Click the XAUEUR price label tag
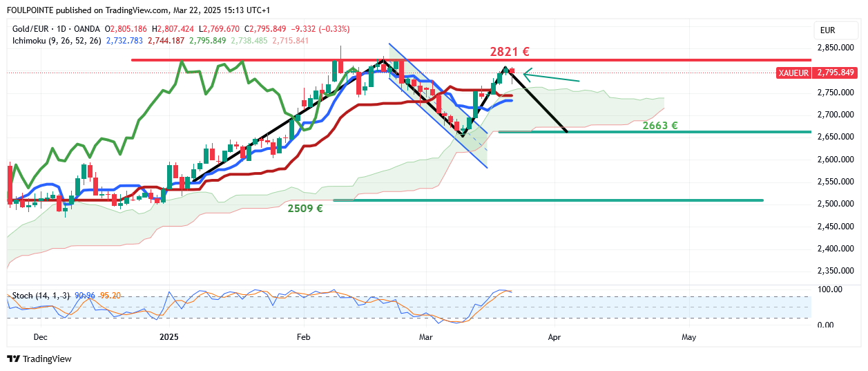The image size is (868, 371). 794,73
